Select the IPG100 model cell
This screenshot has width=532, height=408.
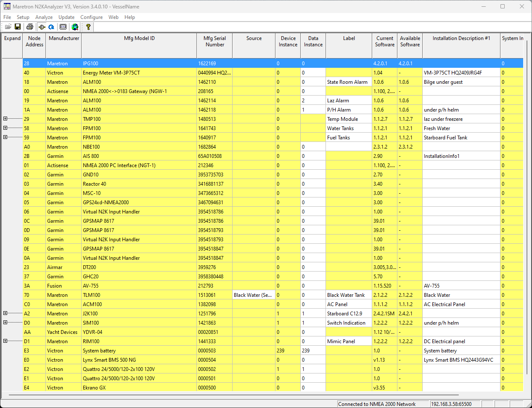[139, 64]
